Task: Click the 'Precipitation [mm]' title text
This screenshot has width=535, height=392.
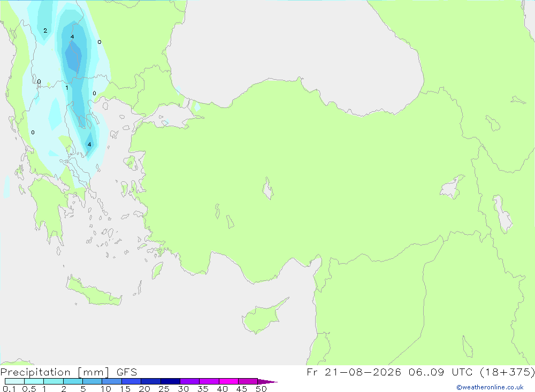Action: (x=55, y=372)
